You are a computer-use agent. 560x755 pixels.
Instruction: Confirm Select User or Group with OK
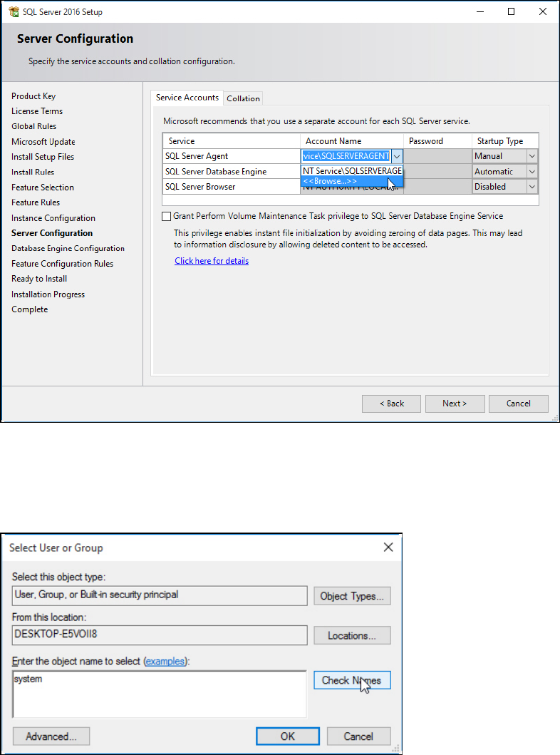point(288,736)
